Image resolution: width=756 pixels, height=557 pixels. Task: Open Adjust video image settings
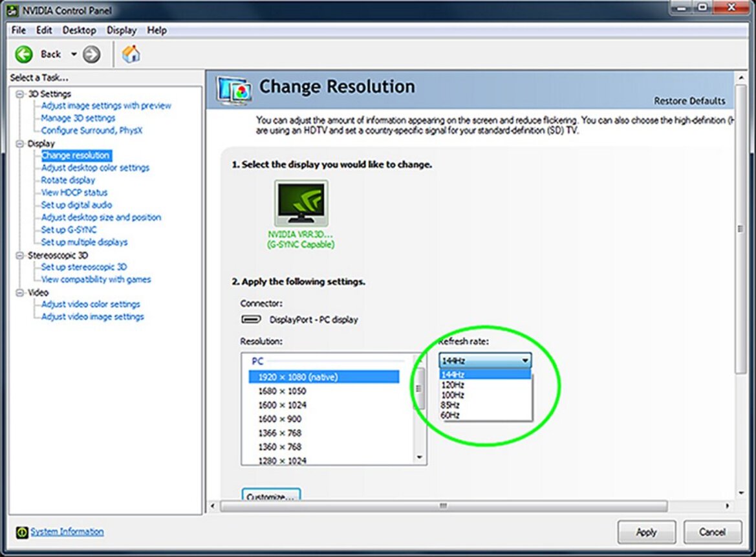pyautogui.click(x=92, y=317)
